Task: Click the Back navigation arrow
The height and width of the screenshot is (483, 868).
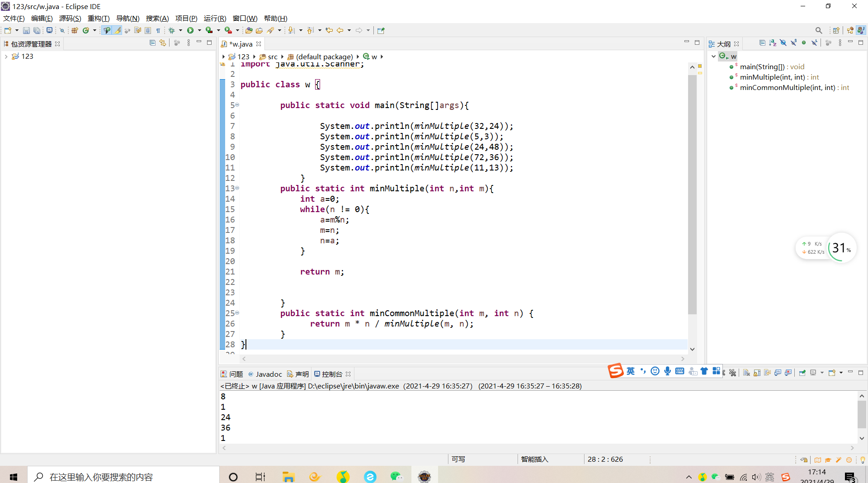Action: (x=340, y=30)
